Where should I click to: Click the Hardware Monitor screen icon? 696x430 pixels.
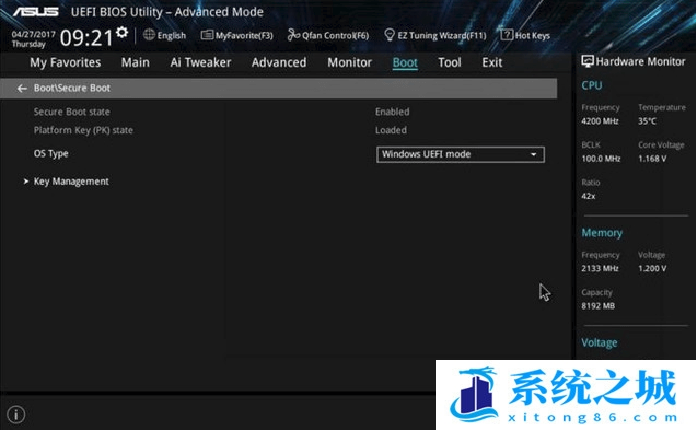point(587,62)
